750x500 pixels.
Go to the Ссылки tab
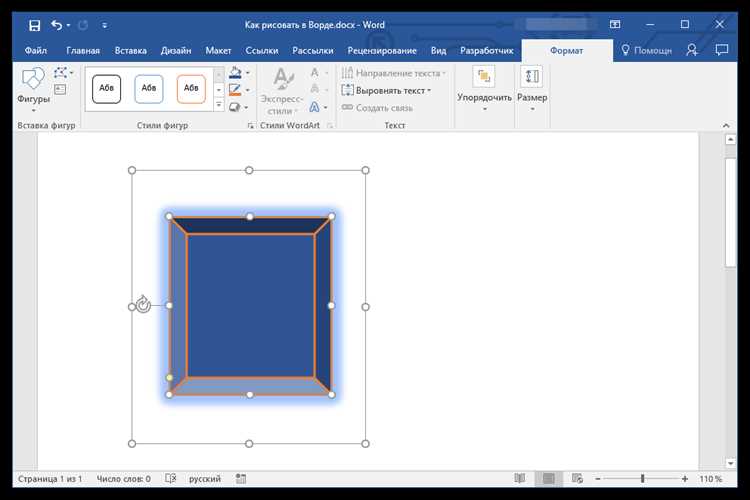click(x=262, y=50)
